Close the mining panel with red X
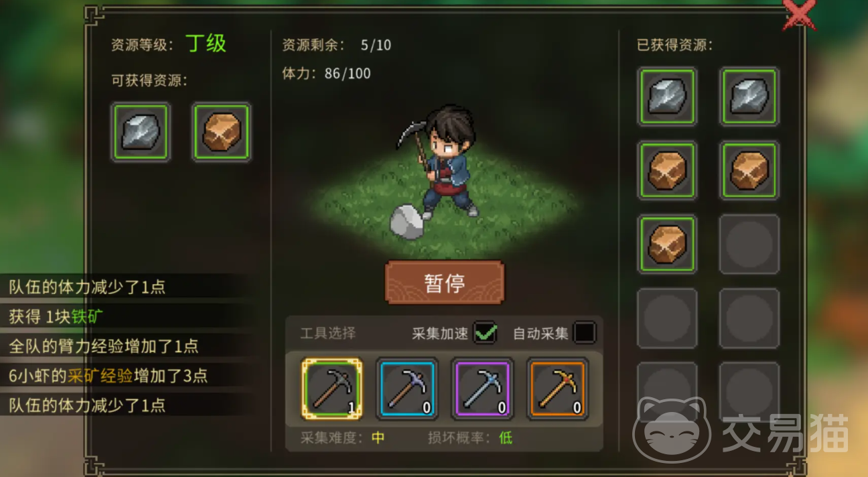This screenshot has width=868, height=477. click(799, 13)
